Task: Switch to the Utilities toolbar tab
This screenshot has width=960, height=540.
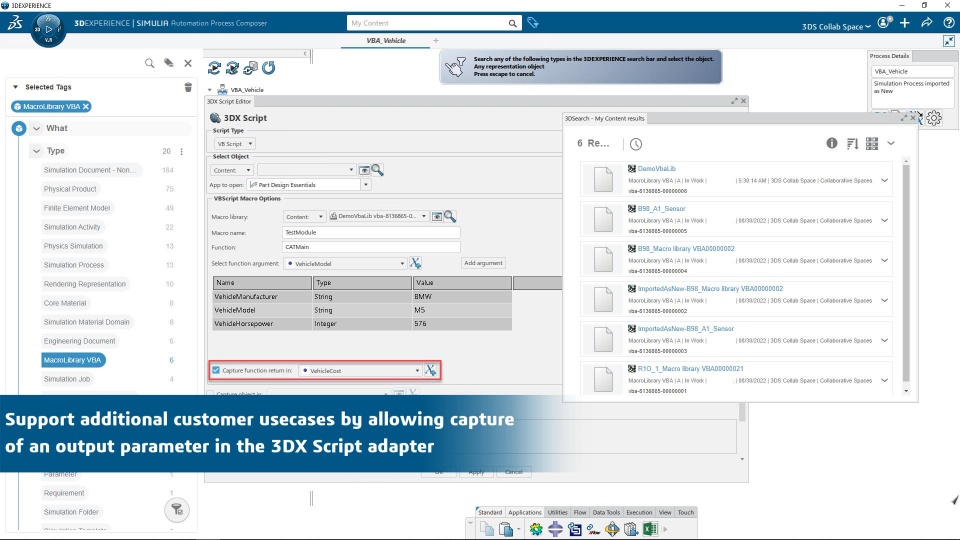Action: click(x=557, y=512)
